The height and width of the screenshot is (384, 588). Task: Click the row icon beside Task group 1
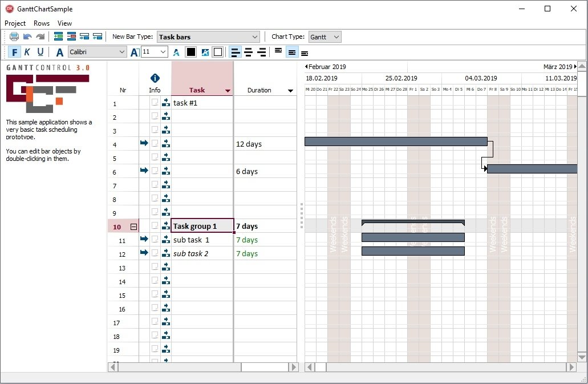166,226
